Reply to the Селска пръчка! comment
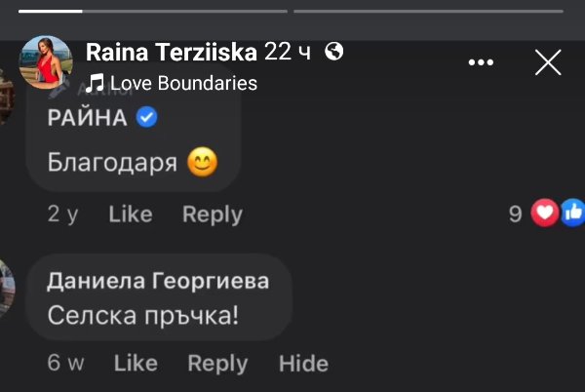This screenshot has height=392, width=585. [217, 363]
